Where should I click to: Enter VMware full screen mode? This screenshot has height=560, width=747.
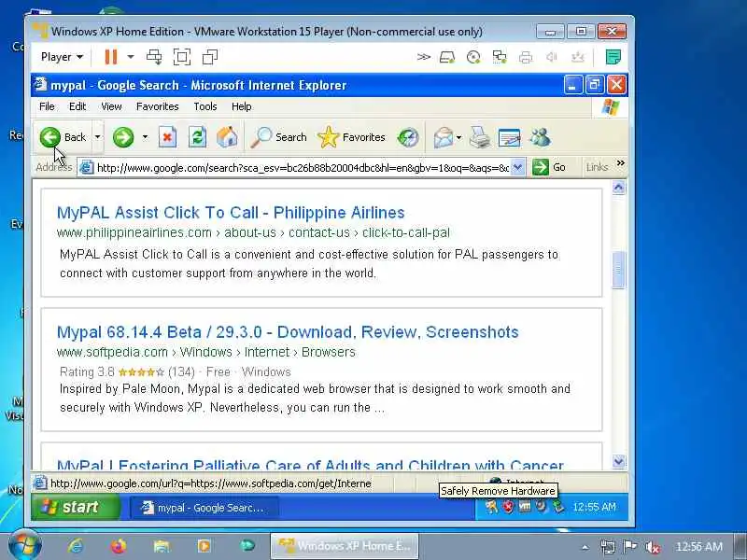pyautogui.click(x=182, y=57)
